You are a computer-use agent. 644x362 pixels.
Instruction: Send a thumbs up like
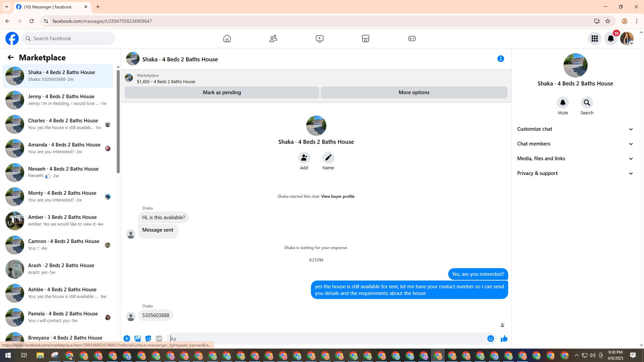pos(504,339)
